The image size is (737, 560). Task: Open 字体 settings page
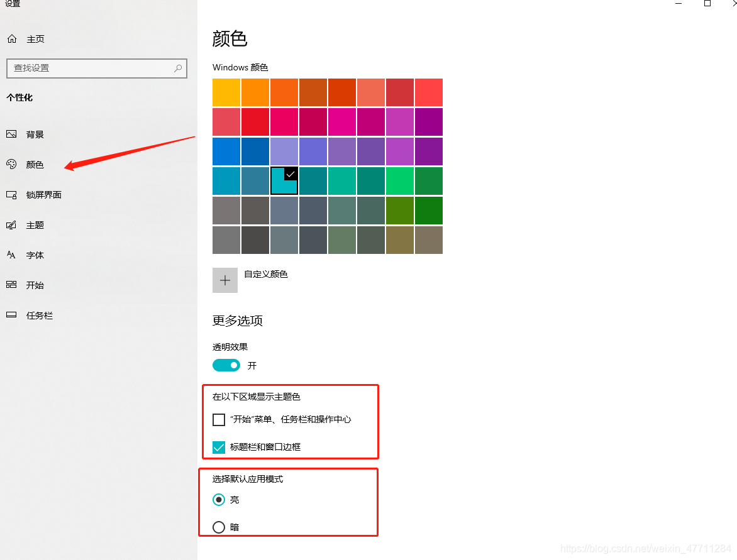tap(35, 255)
